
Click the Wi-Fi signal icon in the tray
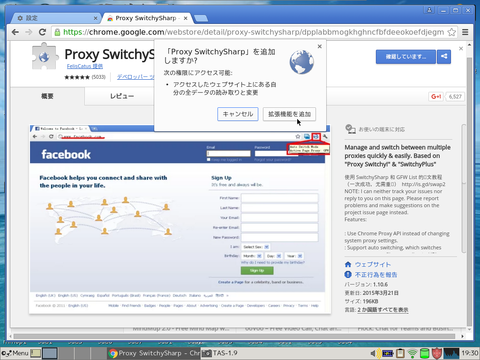point(412,353)
